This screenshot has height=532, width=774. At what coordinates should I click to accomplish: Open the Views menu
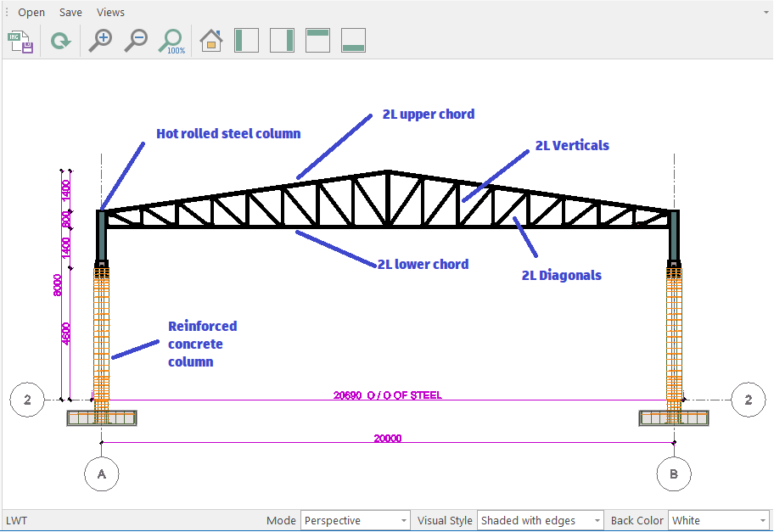[110, 13]
